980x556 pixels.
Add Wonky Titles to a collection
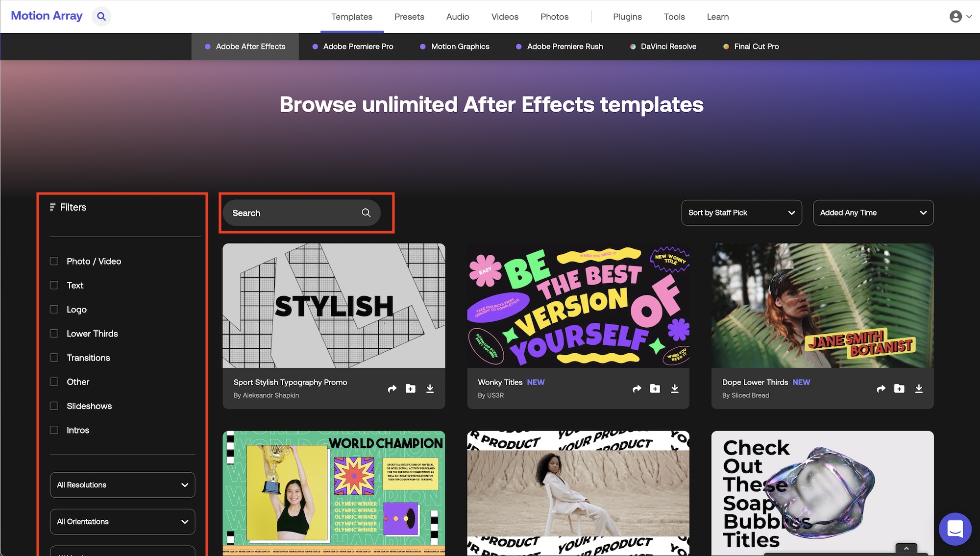655,388
